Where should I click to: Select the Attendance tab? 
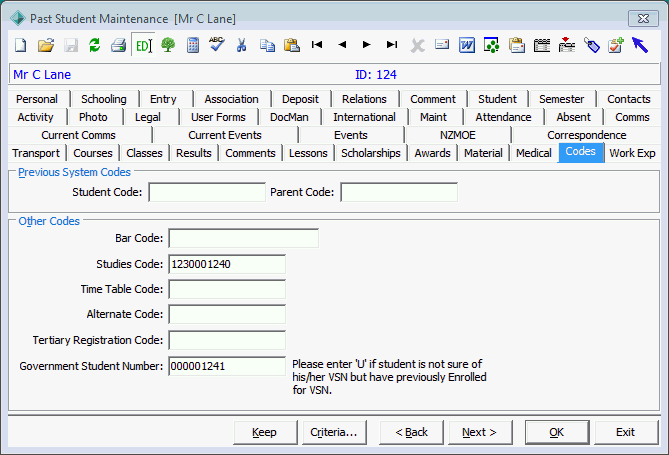click(503, 117)
